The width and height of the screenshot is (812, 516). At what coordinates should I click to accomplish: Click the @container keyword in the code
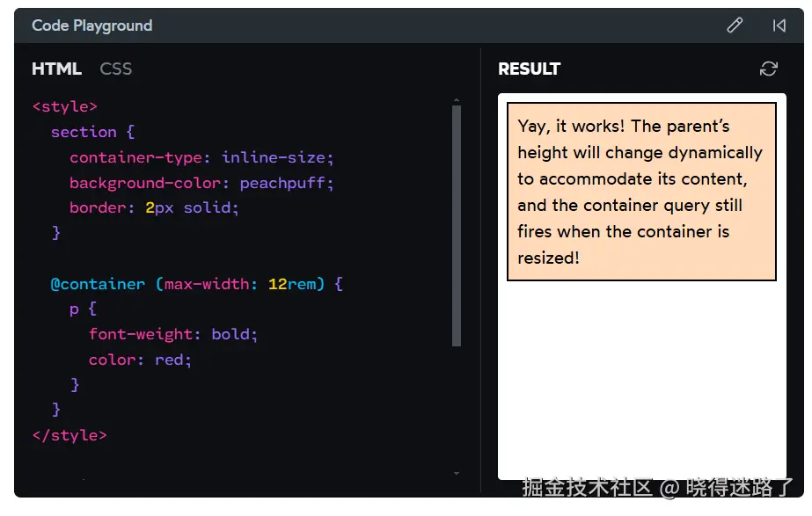coord(98,284)
